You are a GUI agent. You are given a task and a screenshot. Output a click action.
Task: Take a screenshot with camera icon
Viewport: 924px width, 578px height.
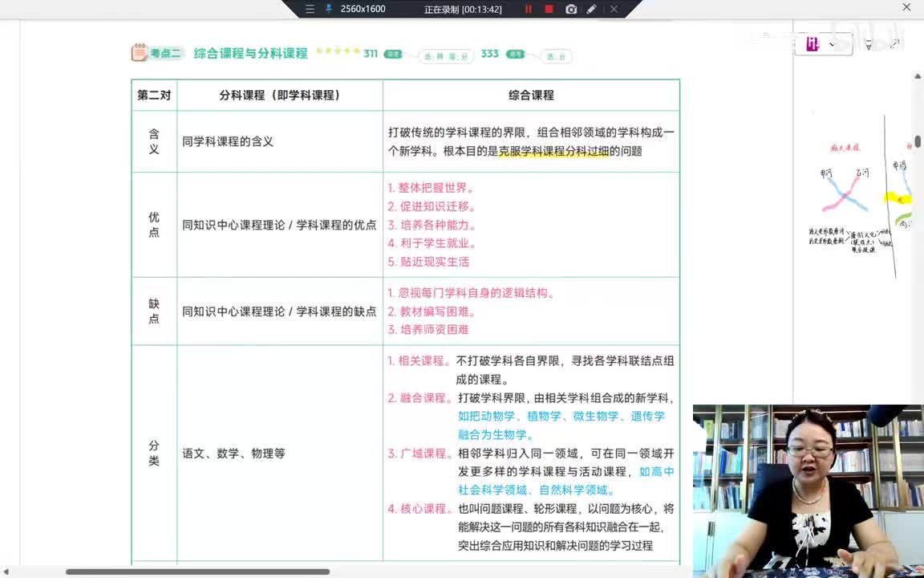(571, 9)
